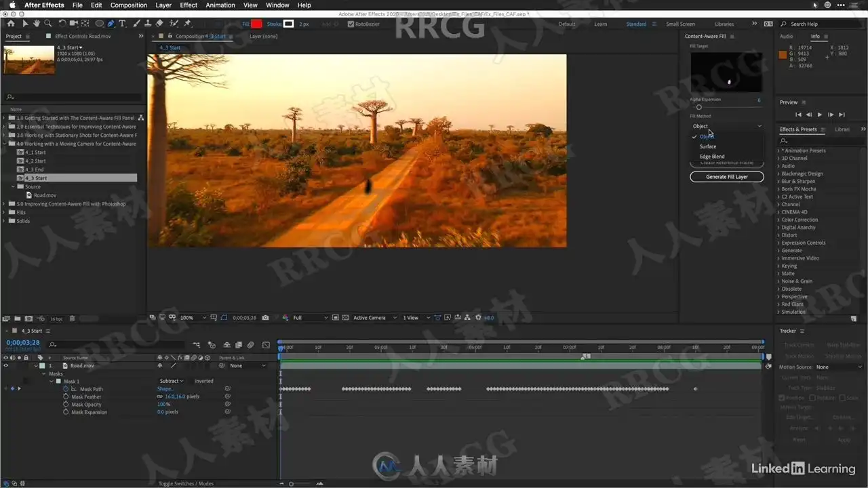Select the Eraser tool
This screenshot has height=488, width=868.
159,24
